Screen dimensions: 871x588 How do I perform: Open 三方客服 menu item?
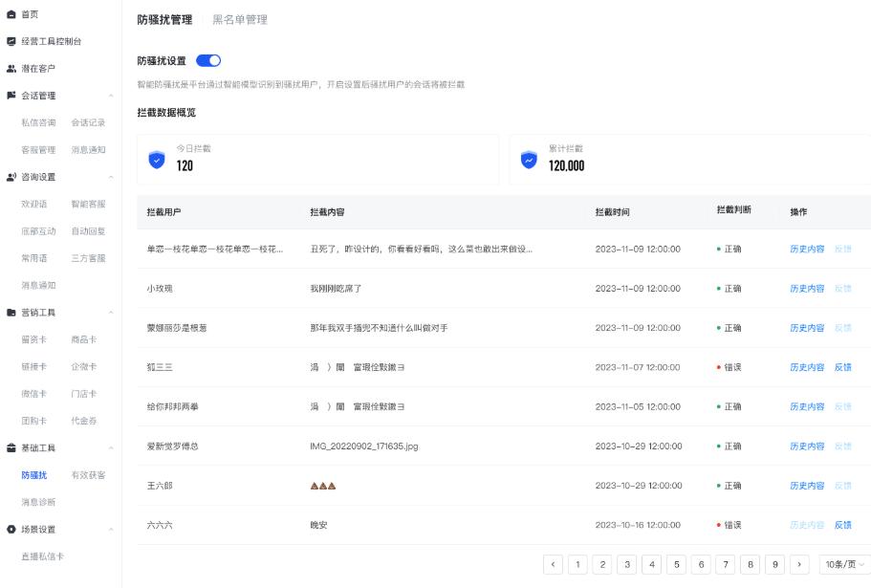(88, 258)
